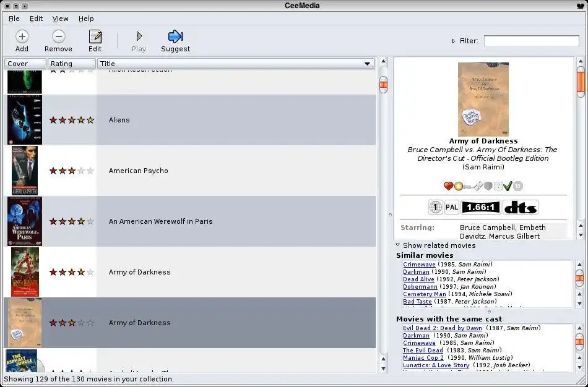Screen dimensions: 588x387
Task: Click the Add movie toolbar icon
Action: [22, 36]
